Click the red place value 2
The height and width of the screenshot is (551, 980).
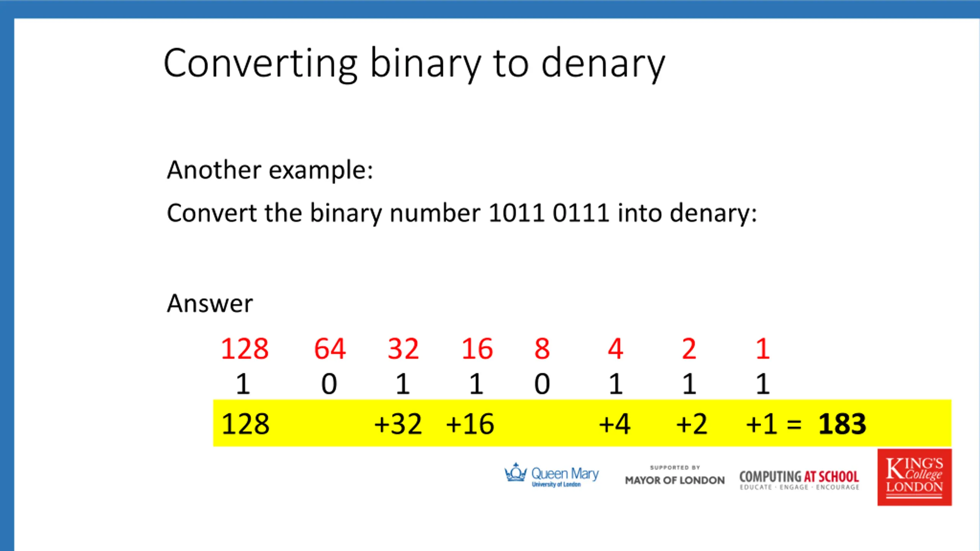(x=689, y=349)
